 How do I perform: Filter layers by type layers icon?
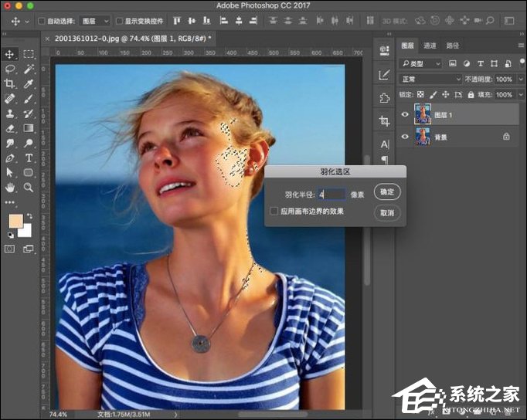point(481,63)
